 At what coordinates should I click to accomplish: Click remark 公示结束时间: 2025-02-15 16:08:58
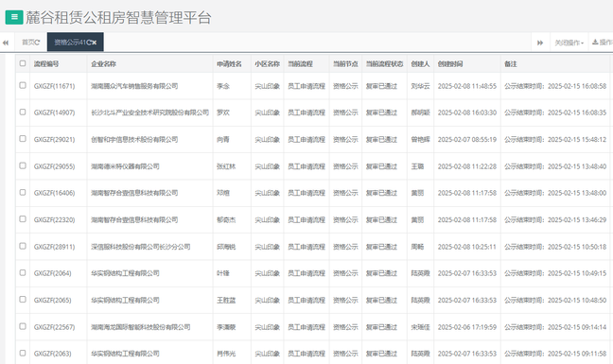[x=555, y=86]
